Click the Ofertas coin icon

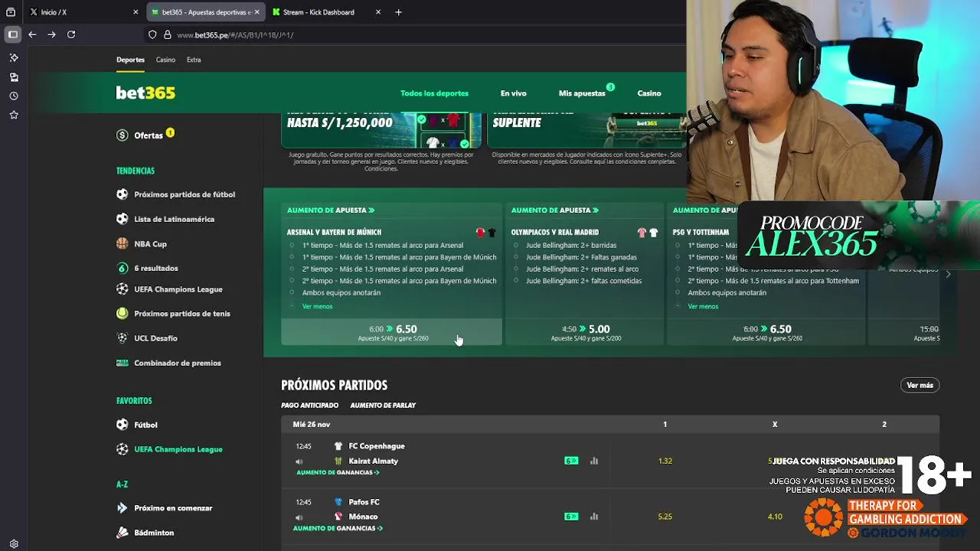pos(122,135)
